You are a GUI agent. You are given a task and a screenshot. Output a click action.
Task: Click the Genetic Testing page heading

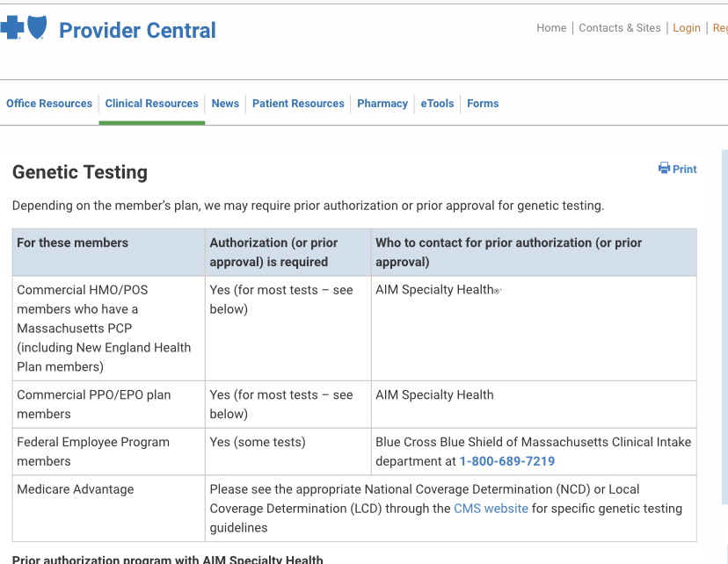(x=80, y=172)
